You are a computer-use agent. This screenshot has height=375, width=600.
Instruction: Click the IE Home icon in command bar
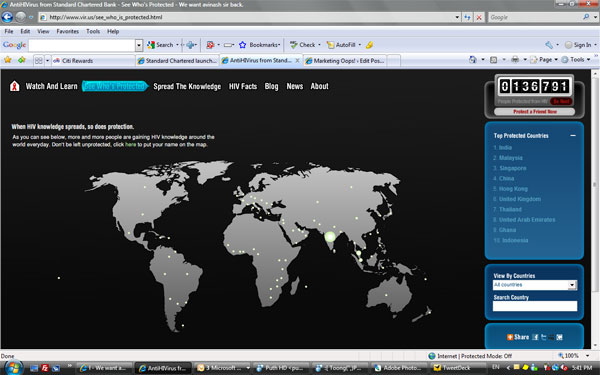pyautogui.click(x=473, y=60)
